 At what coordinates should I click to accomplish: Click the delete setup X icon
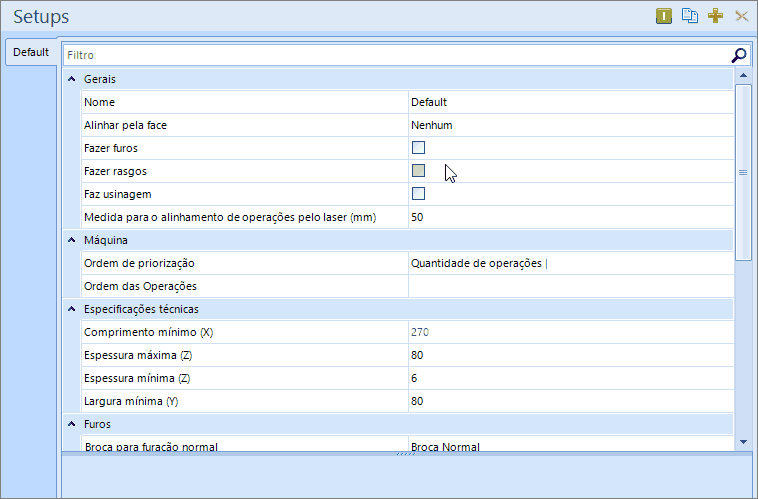click(741, 16)
